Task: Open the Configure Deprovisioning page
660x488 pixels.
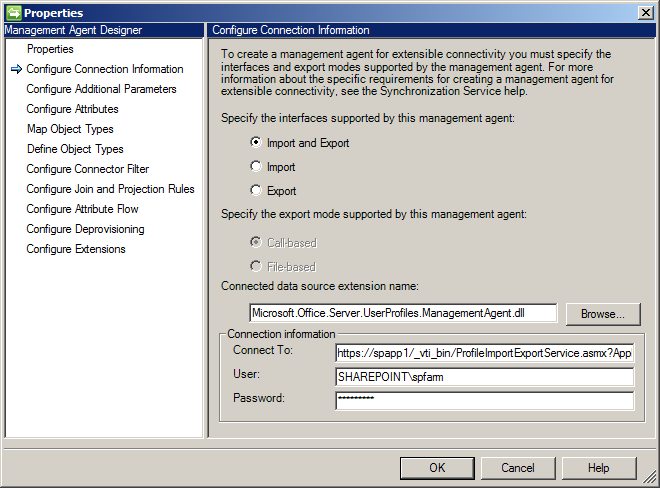Action: (x=85, y=229)
